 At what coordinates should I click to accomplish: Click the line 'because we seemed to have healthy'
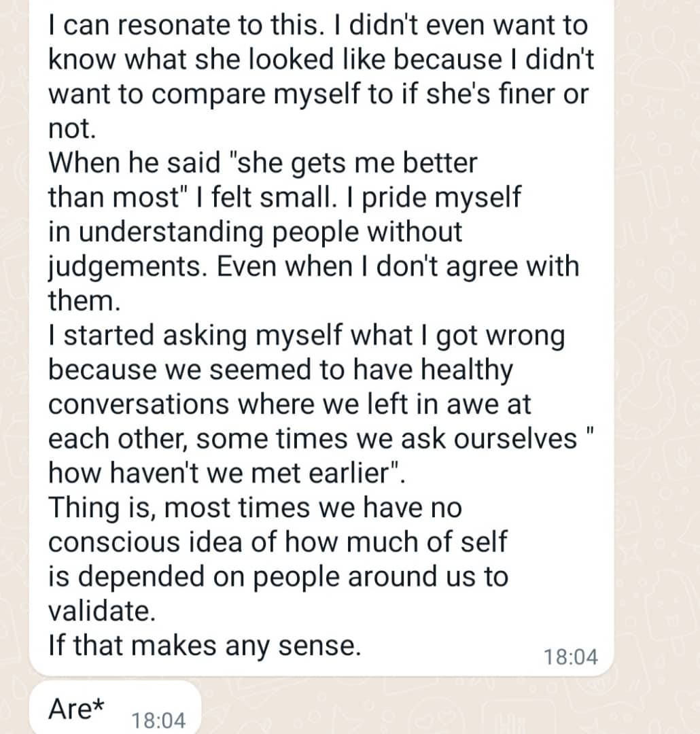coord(280,370)
